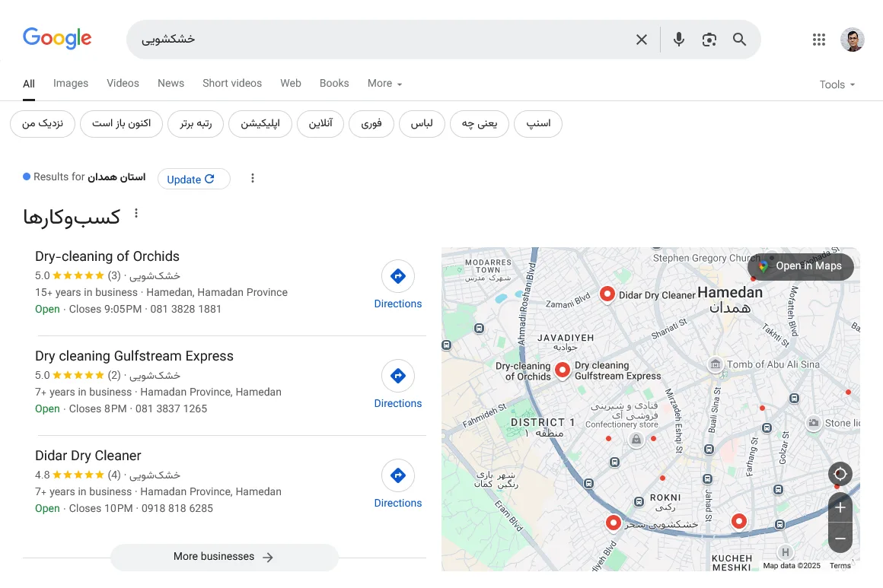Open the News tab

[171, 83]
